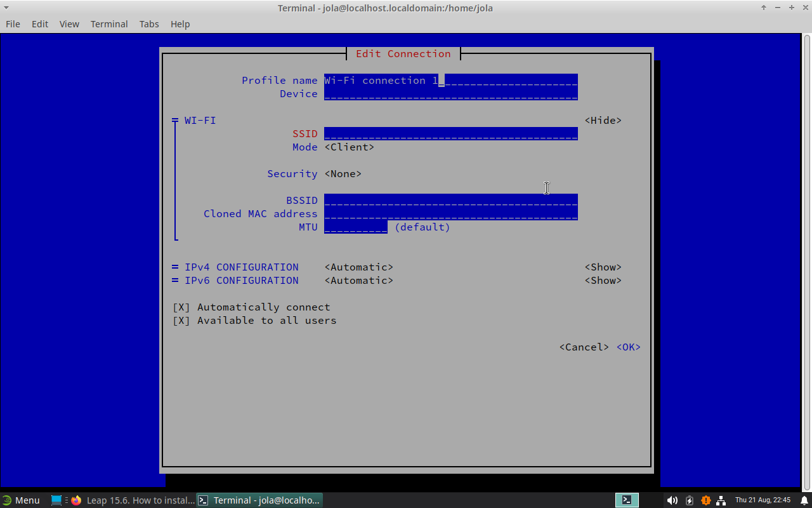Image resolution: width=812 pixels, height=508 pixels.
Task: Open IPv4 CONFIGURATION <Automatic> dropdown
Action: 358,267
